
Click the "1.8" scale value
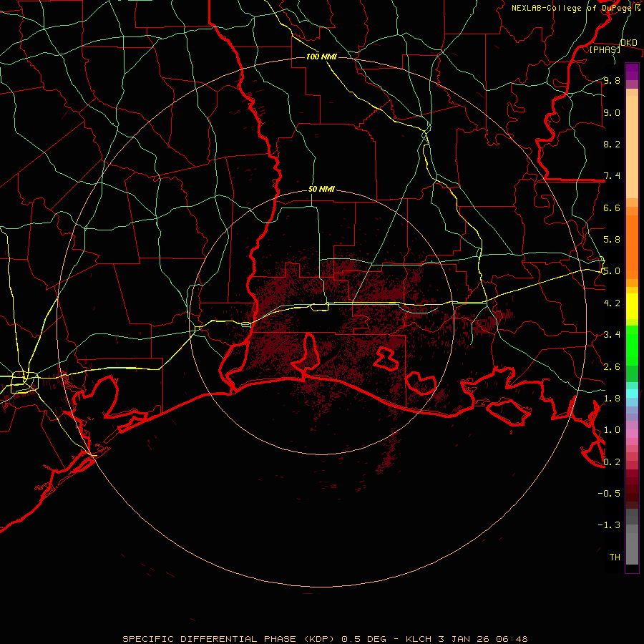tap(612, 399)
